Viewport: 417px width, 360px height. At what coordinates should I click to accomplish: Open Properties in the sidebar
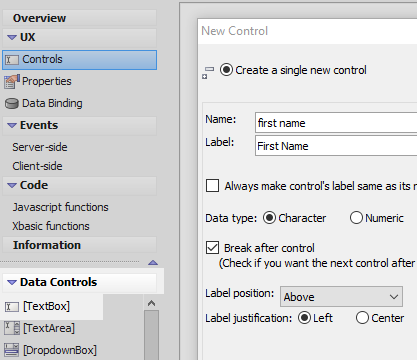[x=47, y=81]
